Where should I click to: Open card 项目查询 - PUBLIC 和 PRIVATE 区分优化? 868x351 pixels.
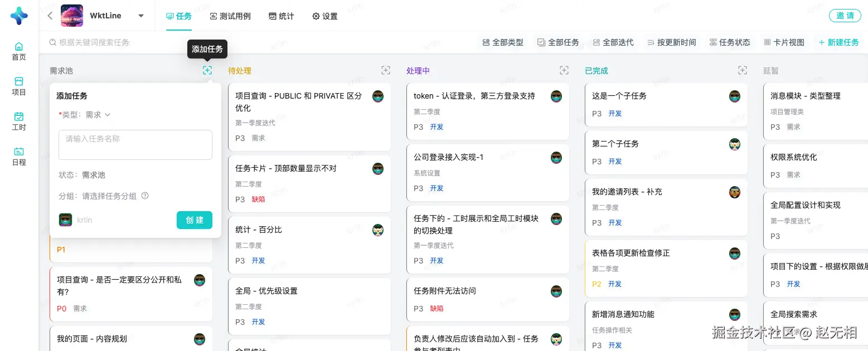tap(309, 117)
